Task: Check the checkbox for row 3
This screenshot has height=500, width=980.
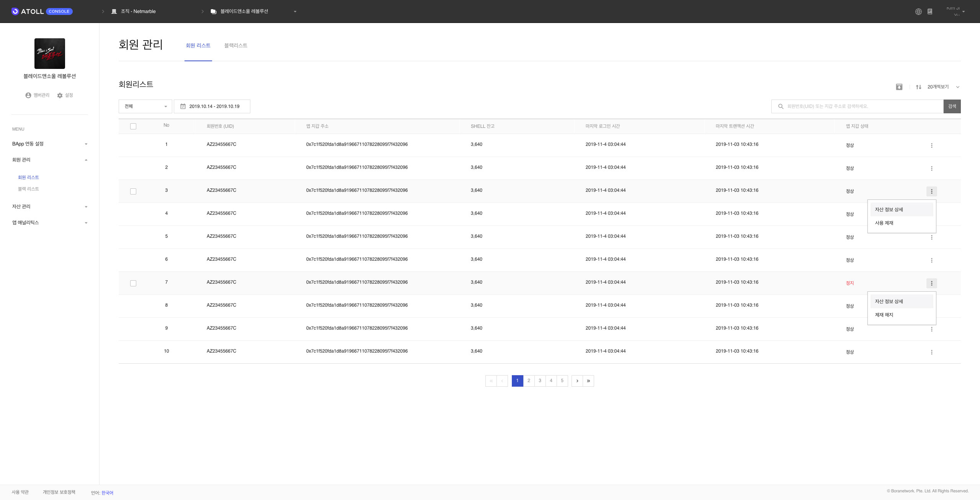Action: [133, 191]
